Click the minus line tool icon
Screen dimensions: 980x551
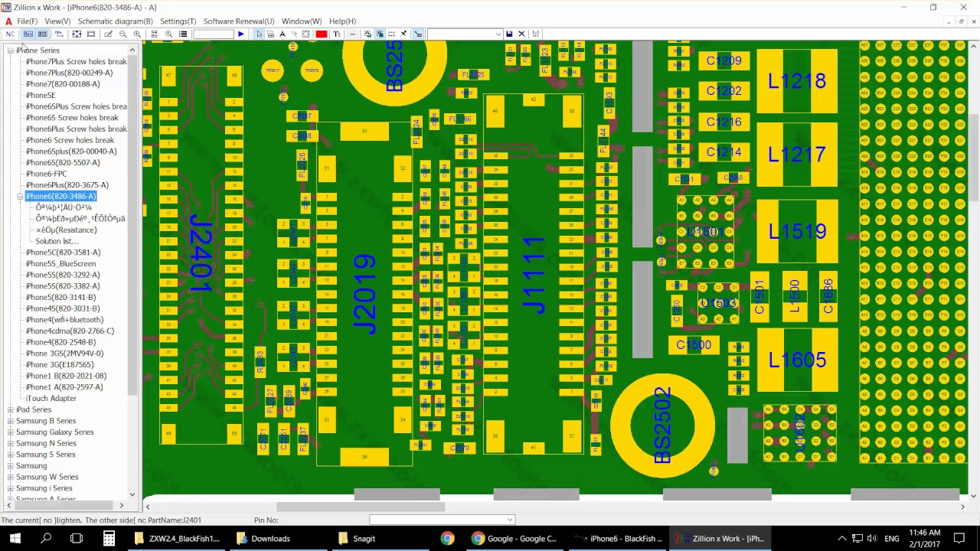pyautogui.click(x=353, y=34)
